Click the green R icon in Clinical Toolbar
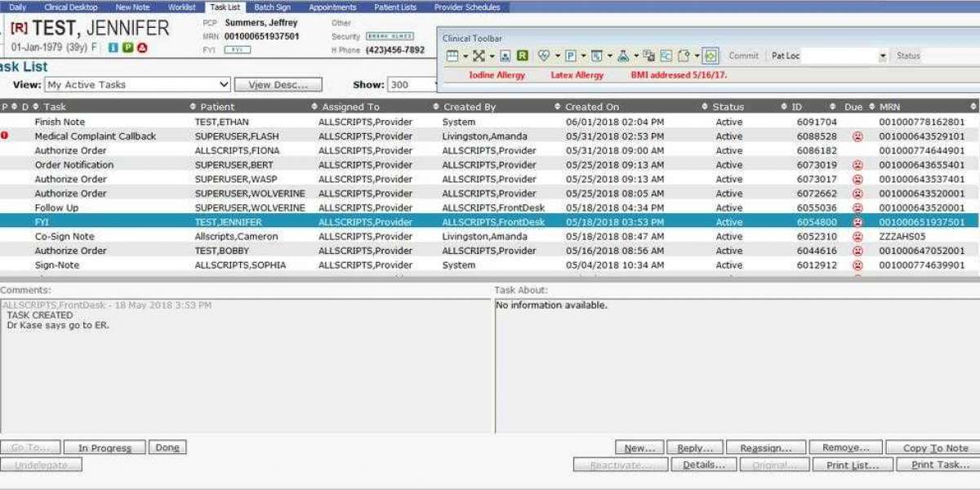This screenshot has width=980, height=490. click(x=522, y=56)
